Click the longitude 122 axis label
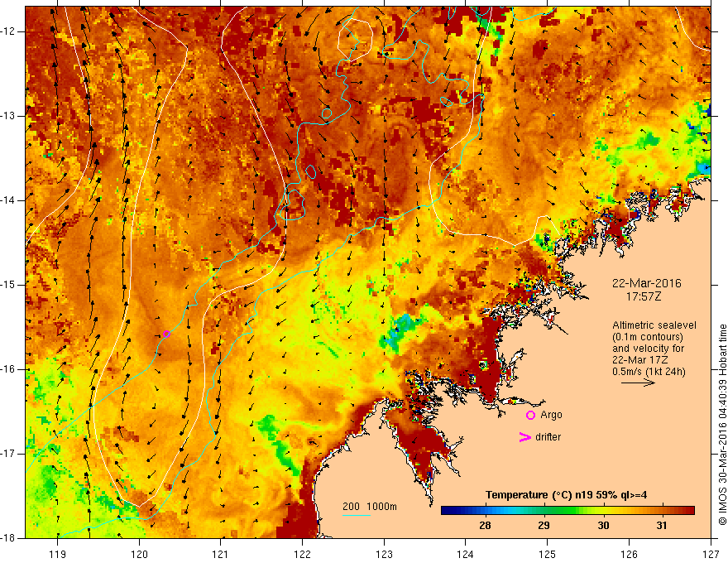The image size is (728, 563). pyautogui.click(x=302, y=554)
